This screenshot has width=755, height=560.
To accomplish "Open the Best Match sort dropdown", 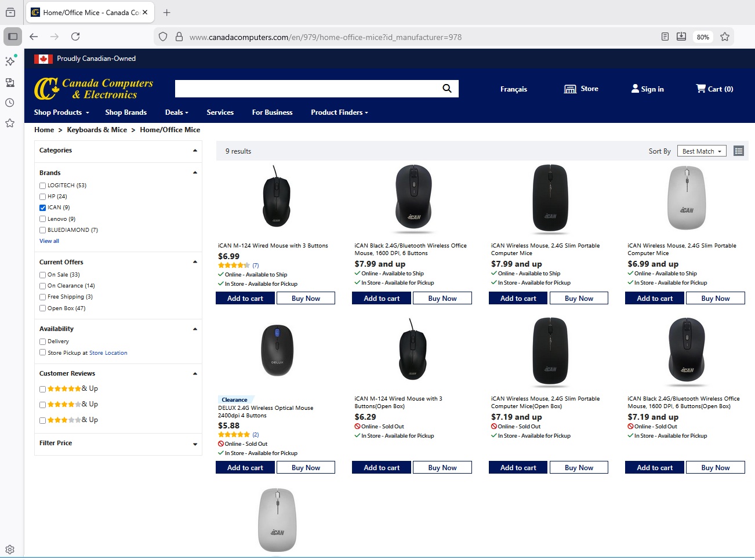I will tap(702, 151).
